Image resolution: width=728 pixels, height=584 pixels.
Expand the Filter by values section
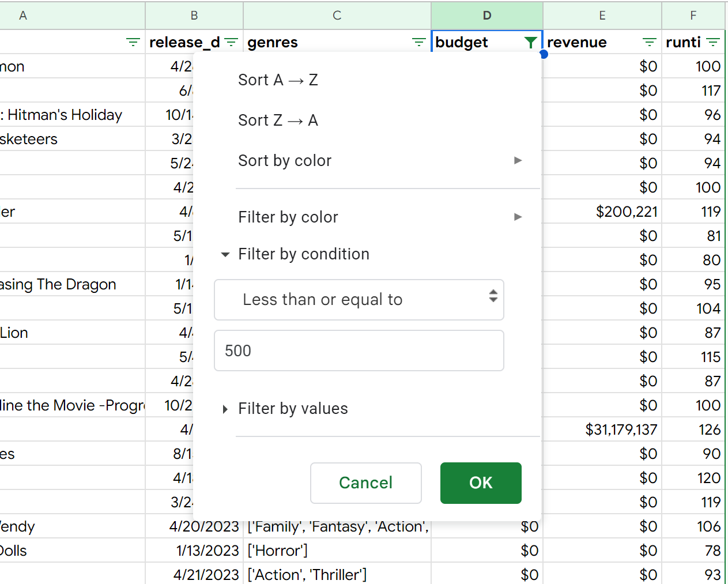tap(225, 409)
